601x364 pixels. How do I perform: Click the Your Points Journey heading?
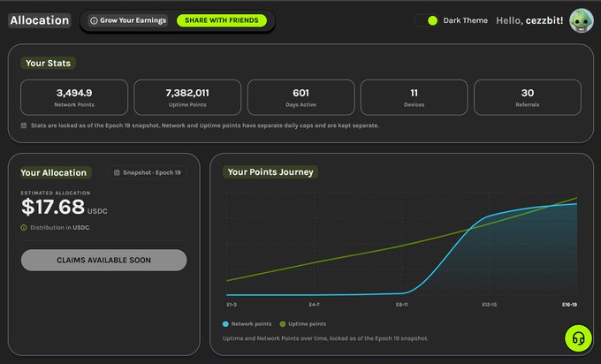270,172
